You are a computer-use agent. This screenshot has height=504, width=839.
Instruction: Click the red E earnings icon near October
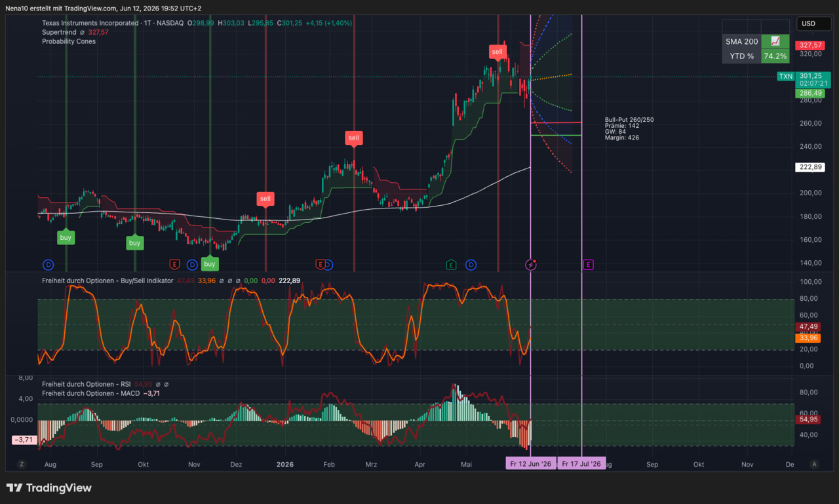(174, 265)
